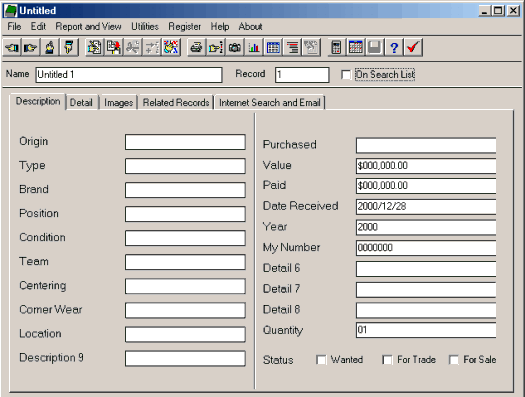
Task: Click the green book icon in title bar
Action: (10, 11)
